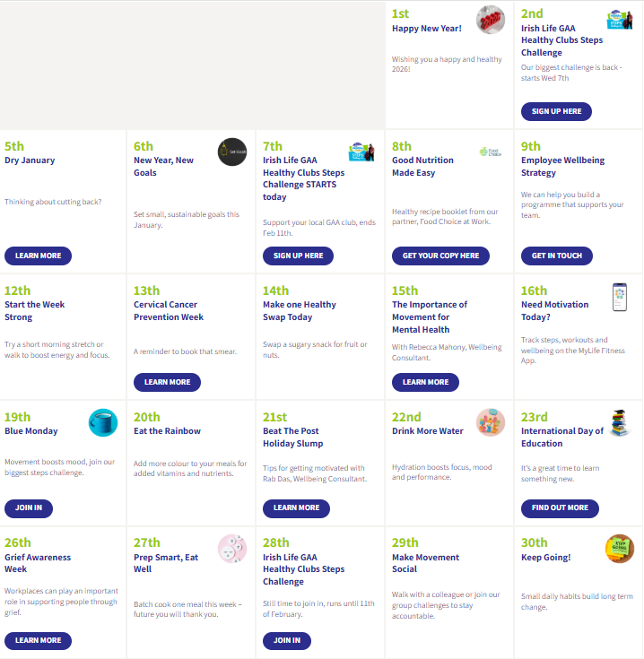The width and height of the screenshot is (644, 659).
Task: Click the Set Goals black circle icon
Action: point(232,152)
